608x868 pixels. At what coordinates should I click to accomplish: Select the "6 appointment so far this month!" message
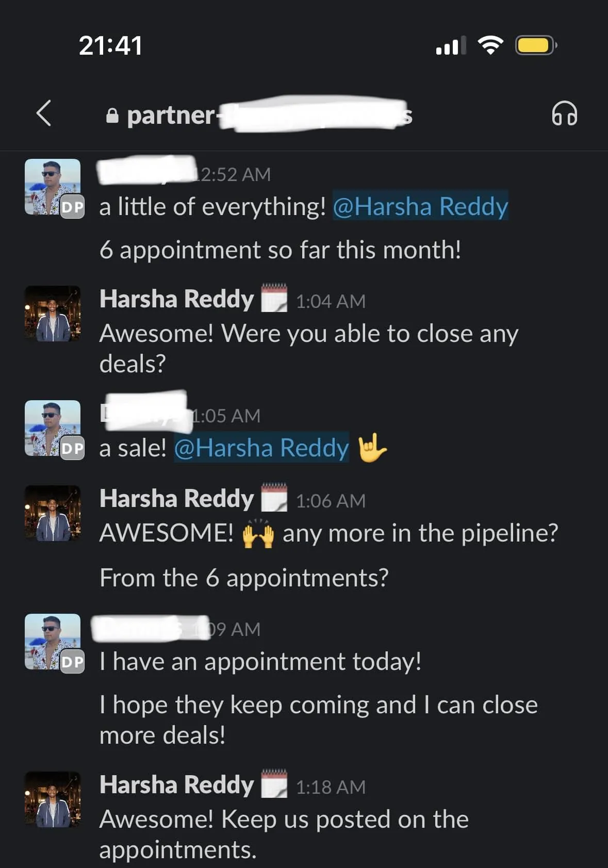pos(280,250)
